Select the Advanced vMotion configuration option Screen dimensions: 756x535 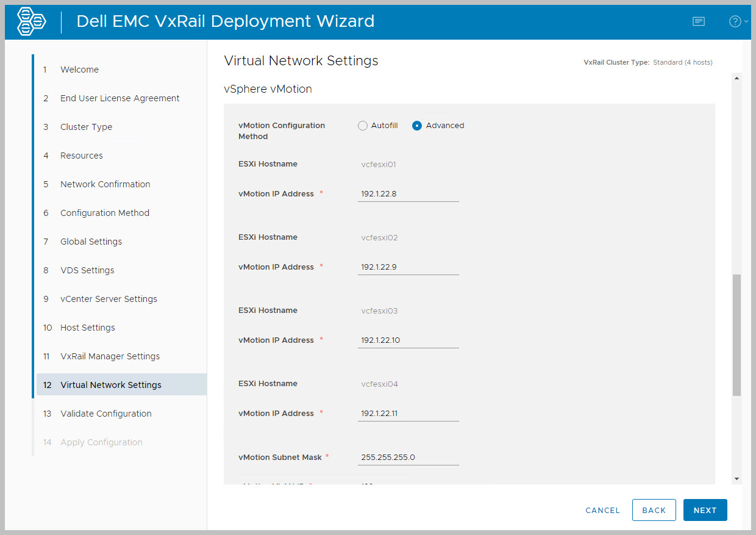click(x=417, y=126)
